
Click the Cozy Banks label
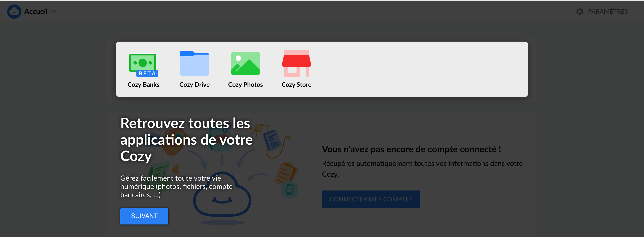pyautogui.click(x=144, y=85)
